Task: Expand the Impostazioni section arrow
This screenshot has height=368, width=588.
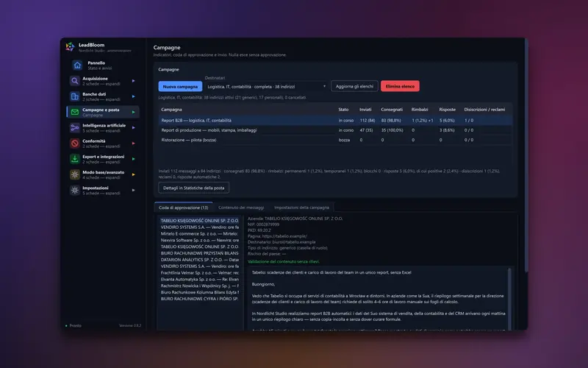Action: pyautogui.click(x=134, y=191)
